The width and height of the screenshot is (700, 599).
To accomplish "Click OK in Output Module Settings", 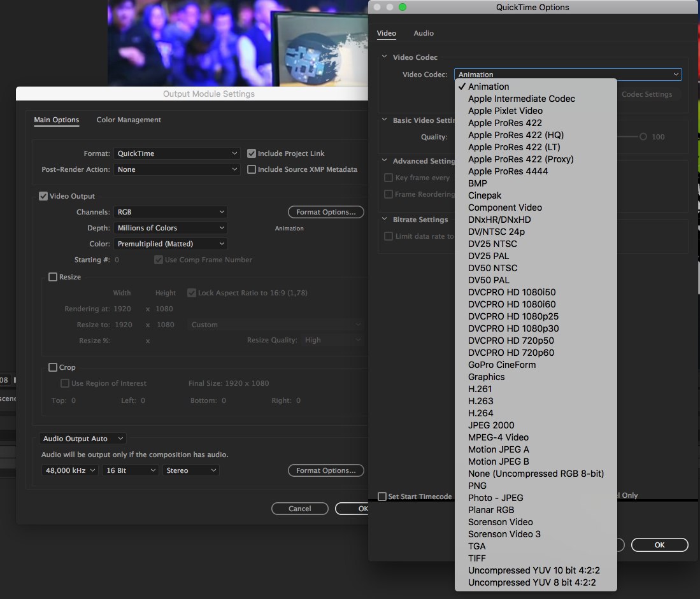I will [x=353, y=509].
